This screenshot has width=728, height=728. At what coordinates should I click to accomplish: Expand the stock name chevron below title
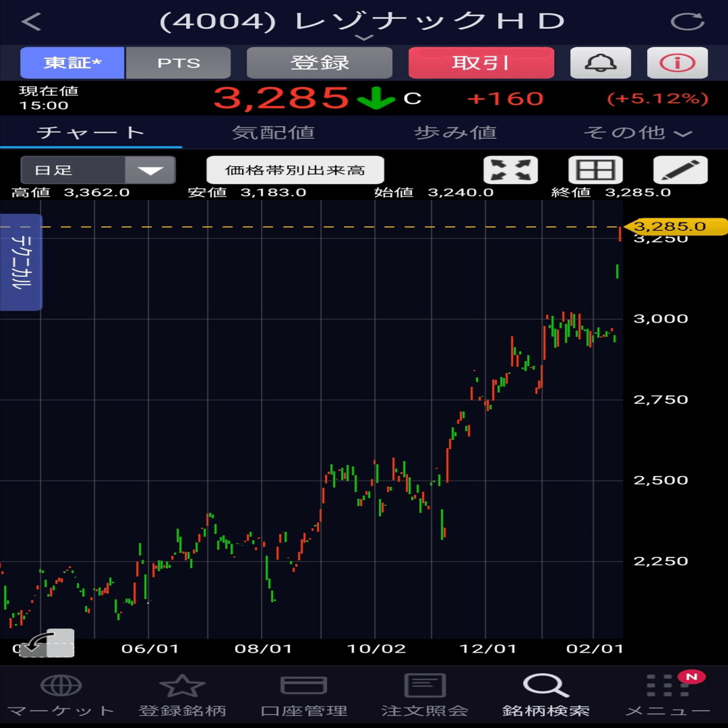pyautogui.click(x=365, y=38)
